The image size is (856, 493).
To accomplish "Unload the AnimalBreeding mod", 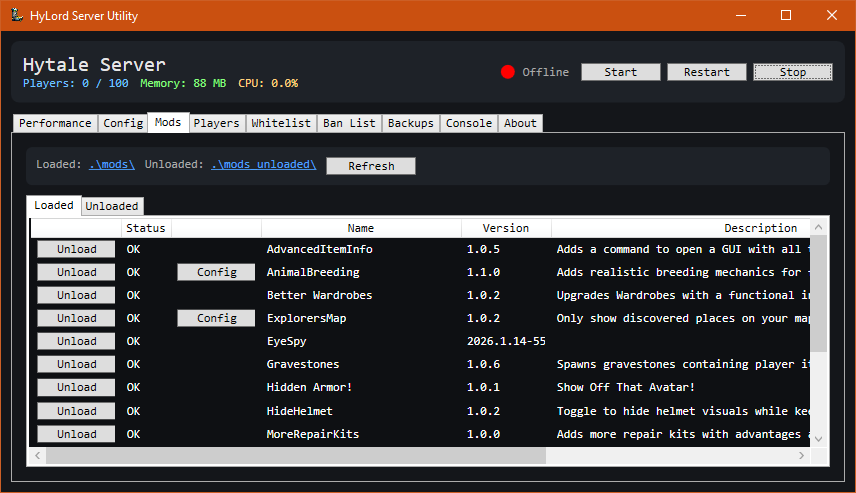I will (x=76, y=272).
